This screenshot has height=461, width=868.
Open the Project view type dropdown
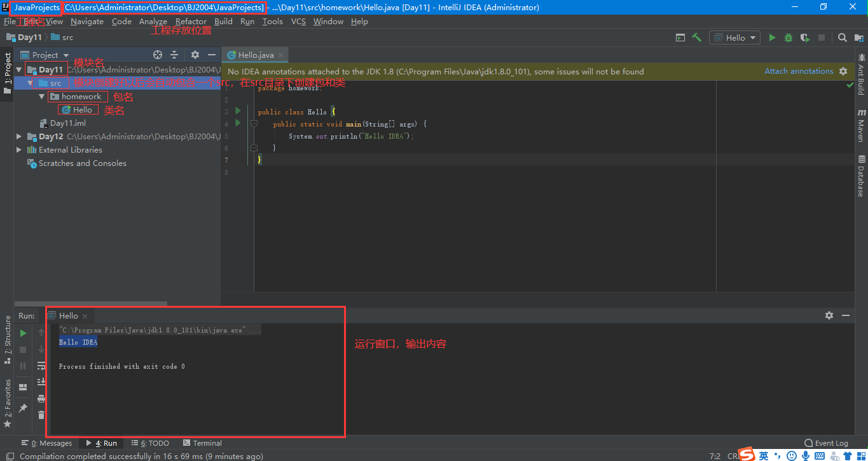[45, 55]
